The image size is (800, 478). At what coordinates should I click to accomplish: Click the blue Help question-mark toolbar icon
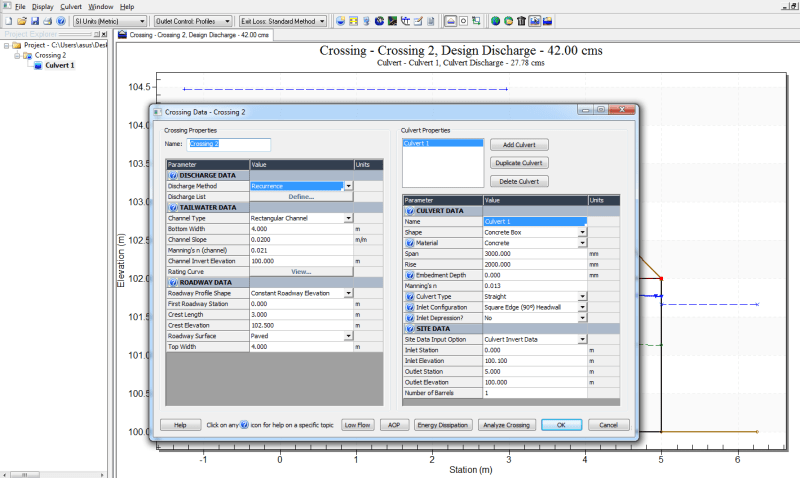tap(61, 21)
